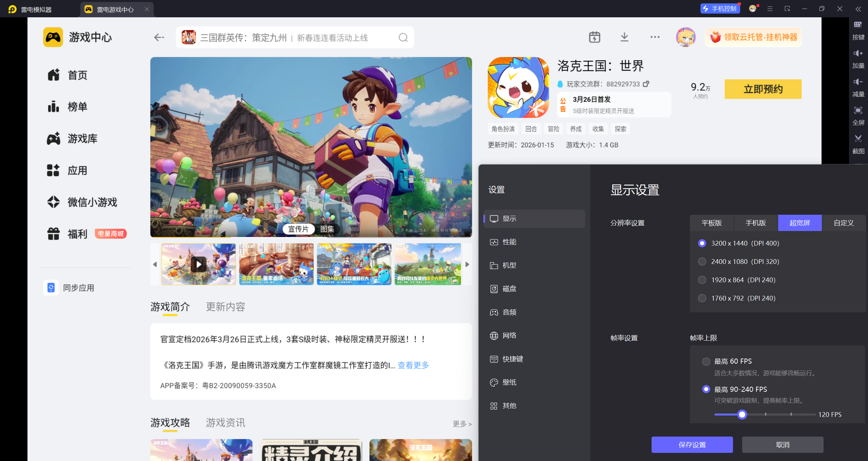Show next thumbnails with right arrow
Screen dimensions: 868x461
[467, 264]
